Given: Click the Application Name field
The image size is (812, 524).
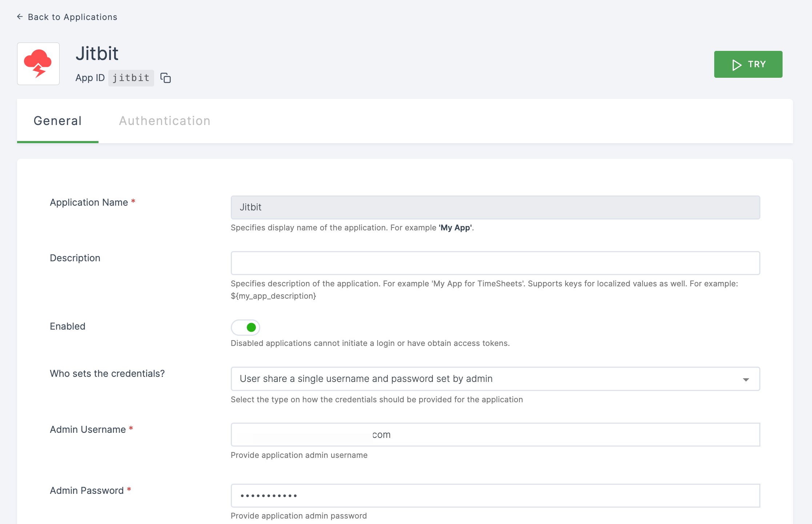Looking at the screenshot, I should pyautogui.click(x=495, y=207).
